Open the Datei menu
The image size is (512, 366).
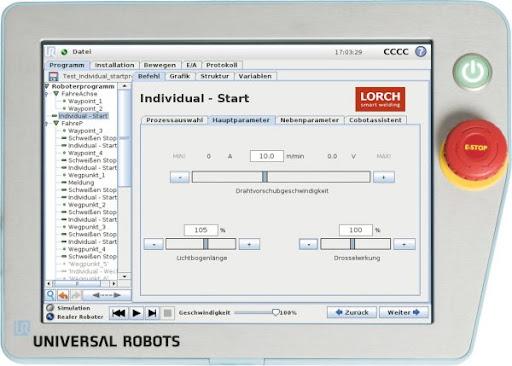82,52
